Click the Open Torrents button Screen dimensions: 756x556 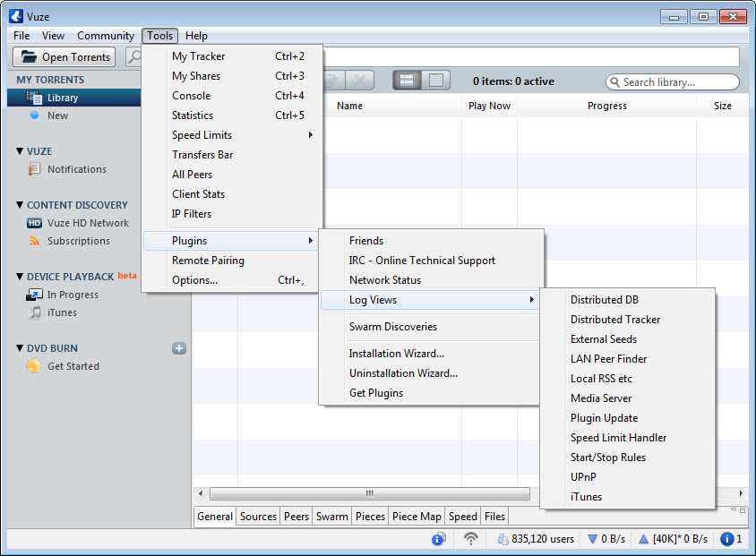[x=64, y=56]
